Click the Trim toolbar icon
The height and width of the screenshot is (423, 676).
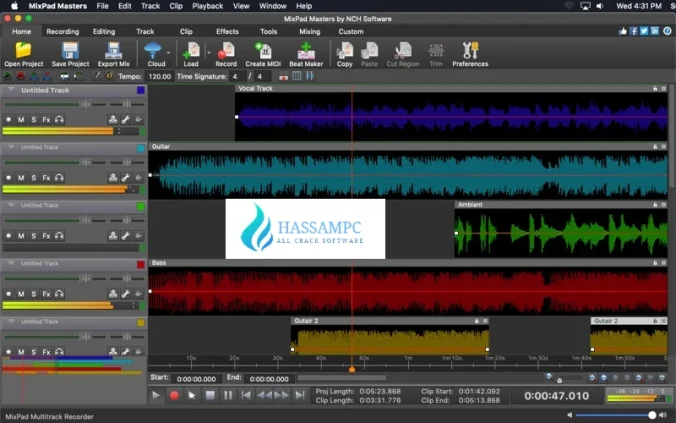[436, 50]
